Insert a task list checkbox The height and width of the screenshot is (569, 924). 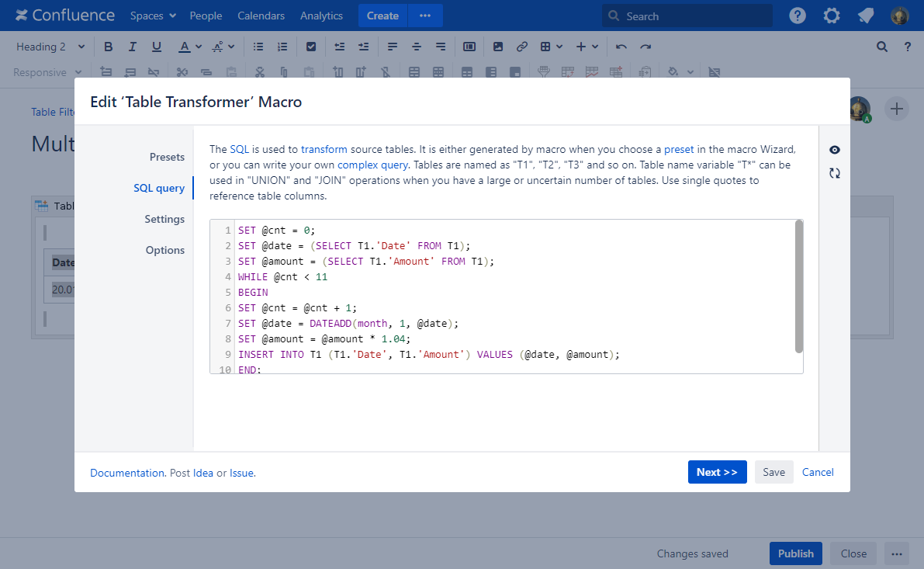(311, 47)
